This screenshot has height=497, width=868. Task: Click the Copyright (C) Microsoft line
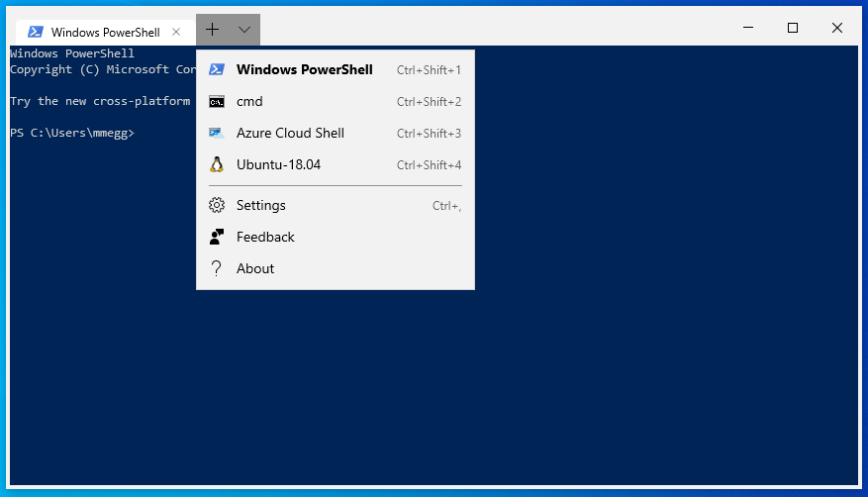pos(103,69)
